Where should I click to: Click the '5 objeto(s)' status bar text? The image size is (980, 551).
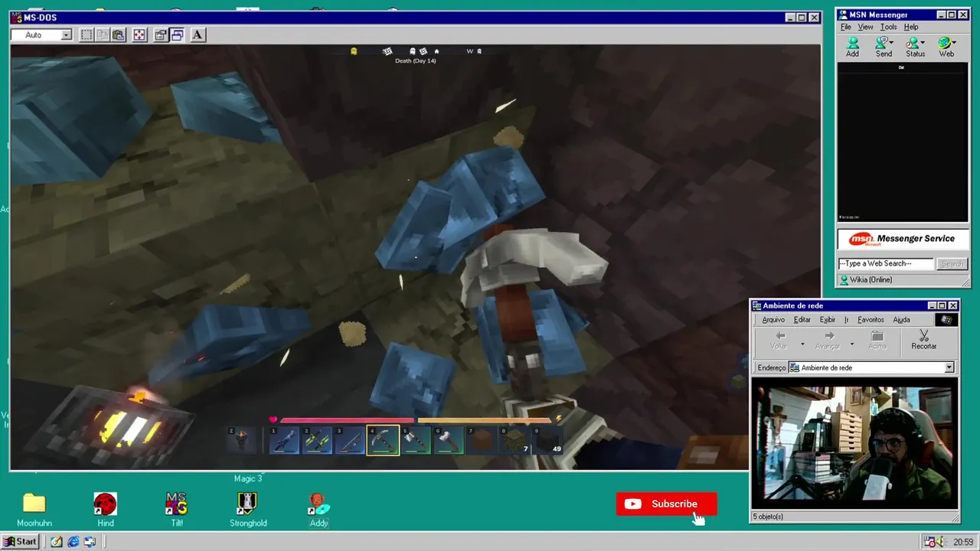tap(768, 517)
